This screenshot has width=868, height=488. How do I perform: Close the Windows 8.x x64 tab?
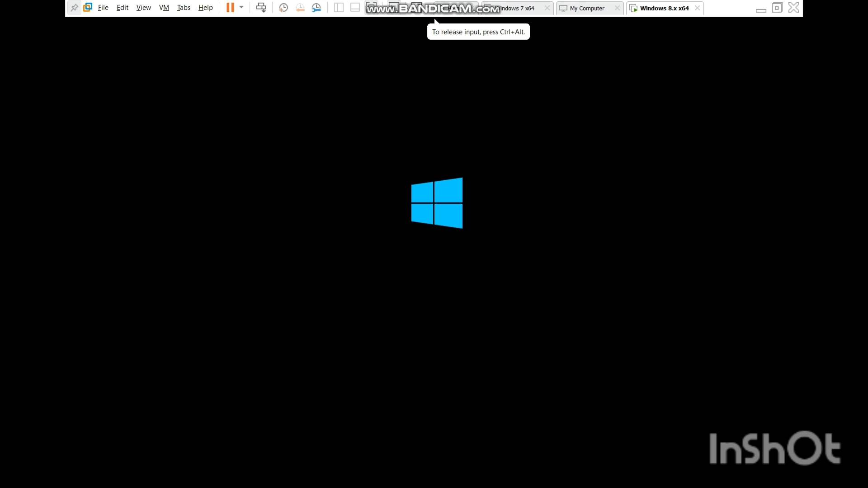tap(697, 8)
